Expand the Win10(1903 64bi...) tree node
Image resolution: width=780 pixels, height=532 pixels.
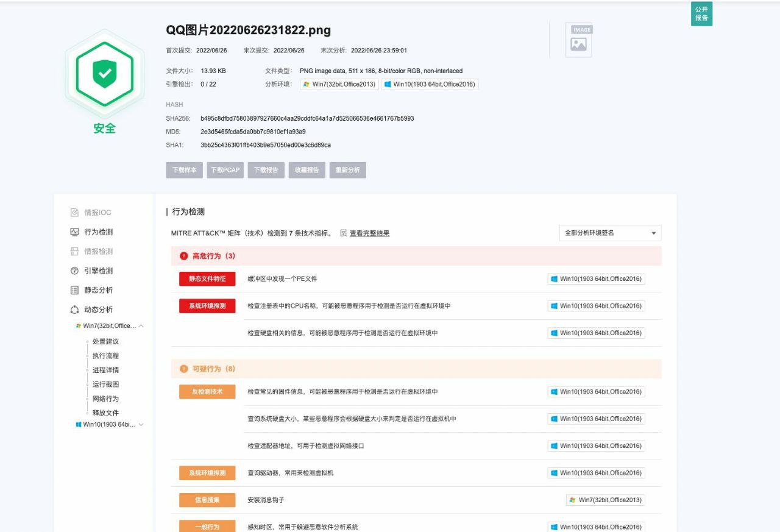coord(141,425)
